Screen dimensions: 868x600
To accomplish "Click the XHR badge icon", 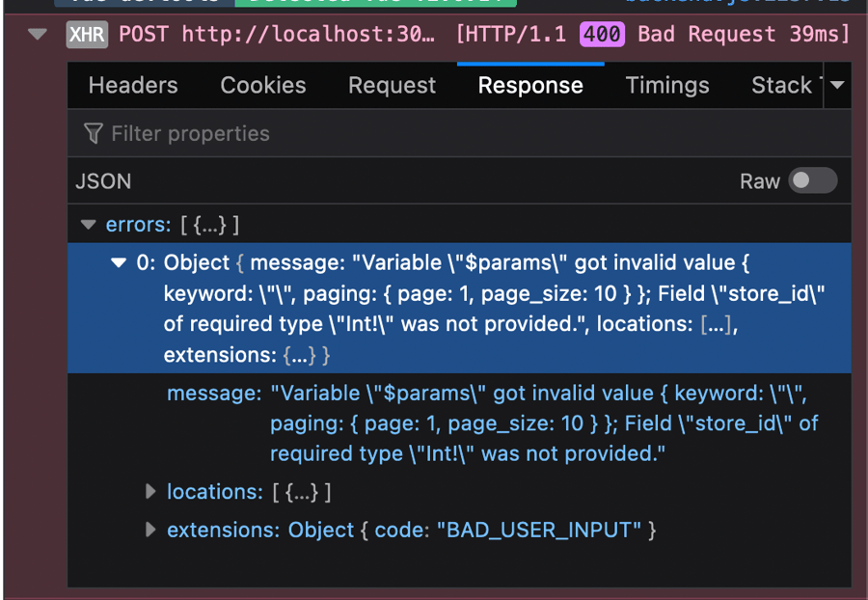I will pyautogui.click(x=87, y=35).
